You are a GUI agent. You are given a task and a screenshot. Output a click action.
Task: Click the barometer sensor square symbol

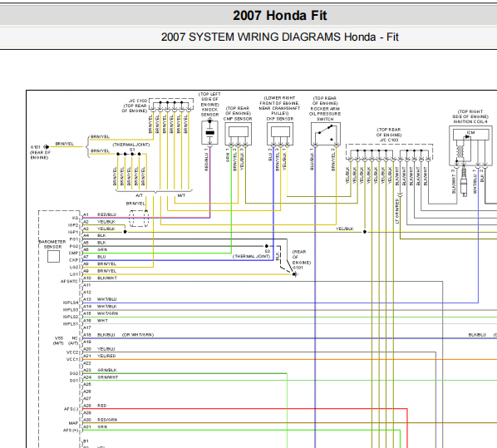[53, 257]
